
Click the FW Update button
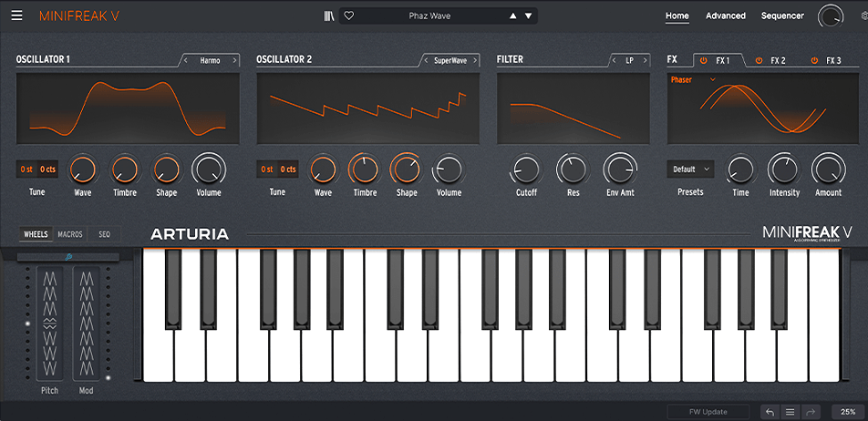pos(708,412)
